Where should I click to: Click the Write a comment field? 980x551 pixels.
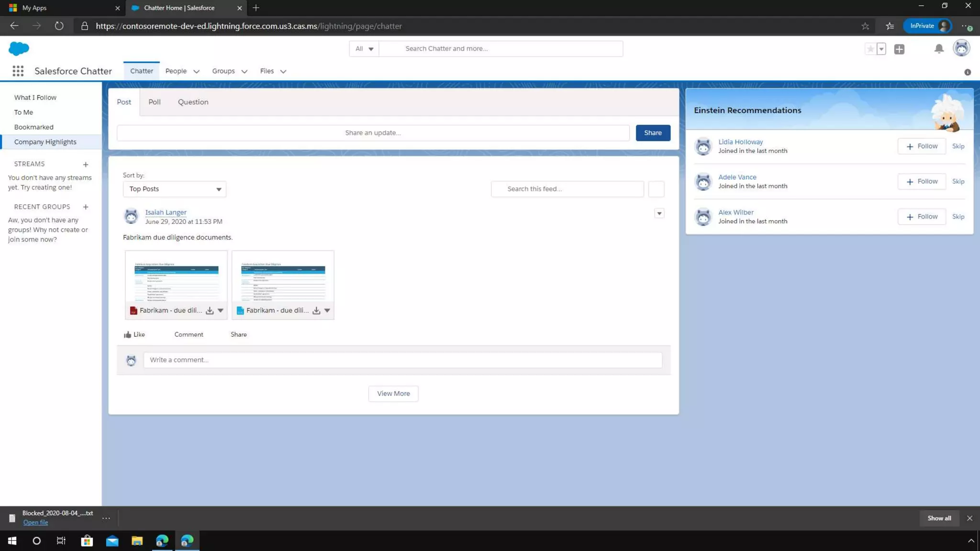[402, 360]
